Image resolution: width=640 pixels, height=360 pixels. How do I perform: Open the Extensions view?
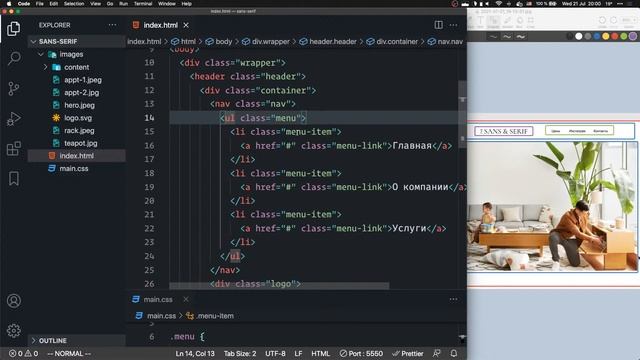click(x=13, y=149)
